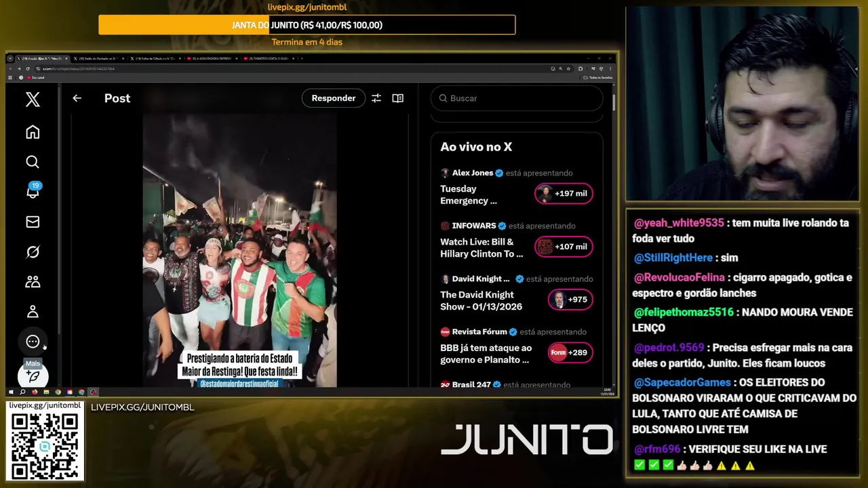Switch to the fifth tab, a YouTube video
The width and height of the screenshot is (868, 488).
[269, 59]
